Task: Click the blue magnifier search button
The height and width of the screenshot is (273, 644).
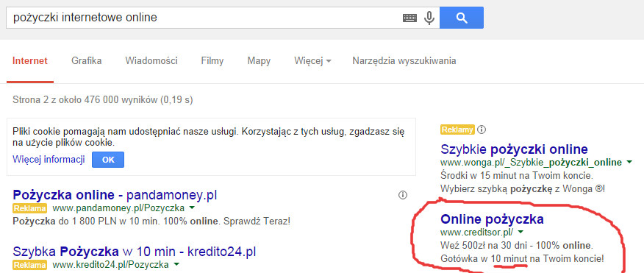Action: click(x=462, y=18)
